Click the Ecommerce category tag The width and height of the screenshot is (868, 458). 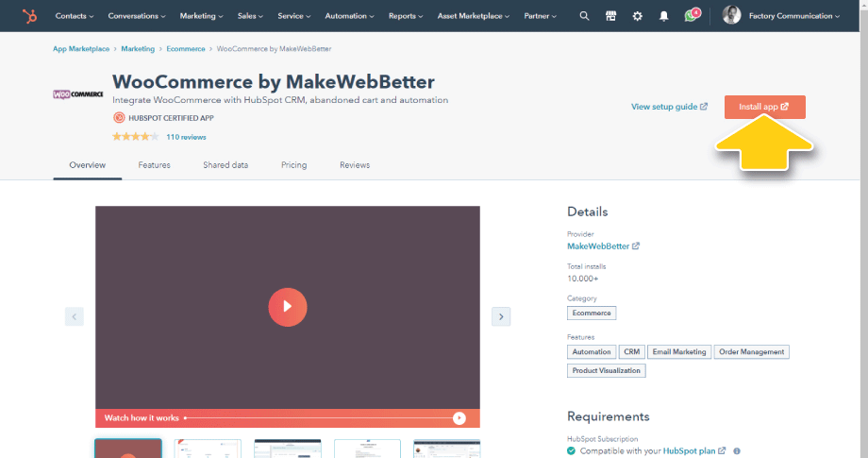pyautogui.click(x=592, y=313)
